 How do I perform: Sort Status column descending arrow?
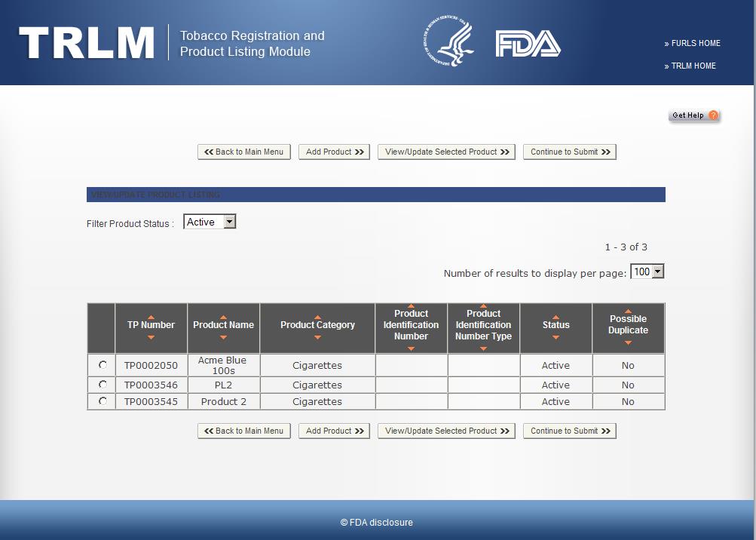(556, 337)
